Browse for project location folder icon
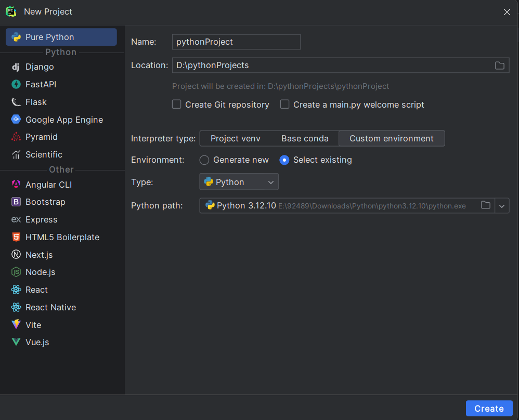Viewport: 519px width, 420px height. tap(499, 65)
